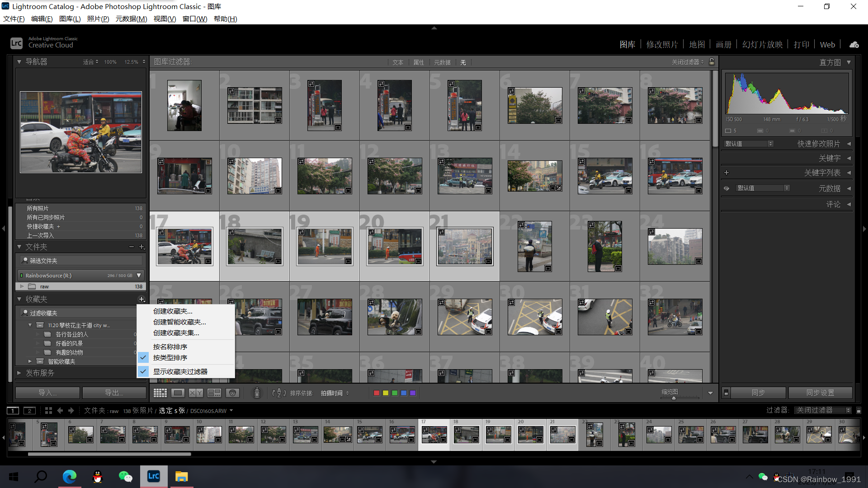868x488 pixels.
Task: Open the 元数据(M) menu
Action: pyautogui.click(x=131, y=19)
